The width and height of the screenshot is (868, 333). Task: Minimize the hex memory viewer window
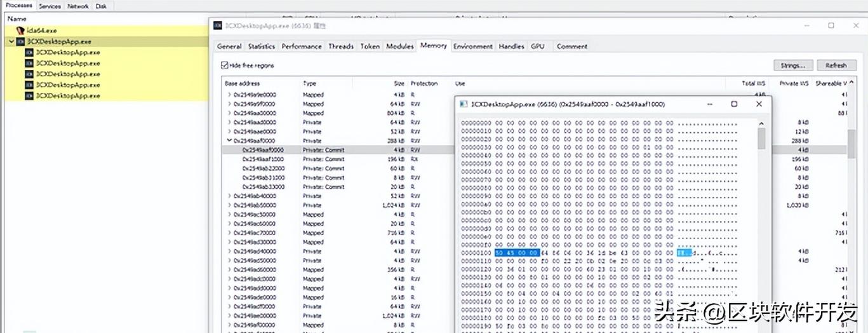(709, 104)
